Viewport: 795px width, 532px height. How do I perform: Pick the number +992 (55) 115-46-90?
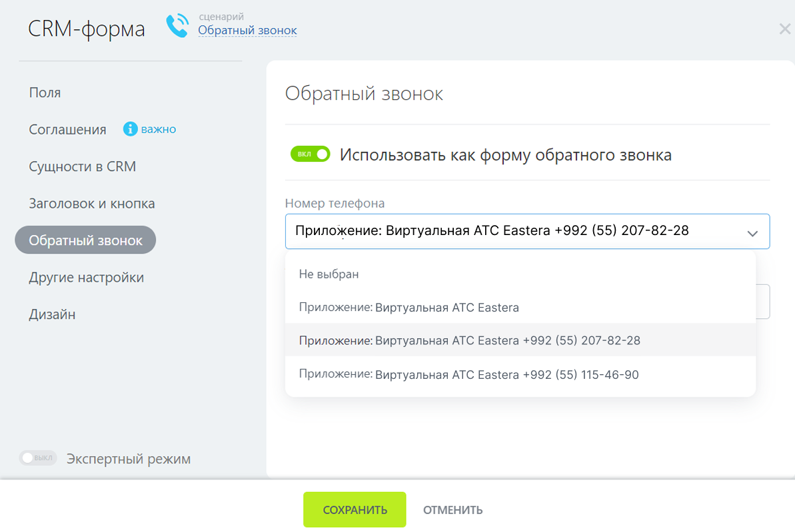[468, 375]
